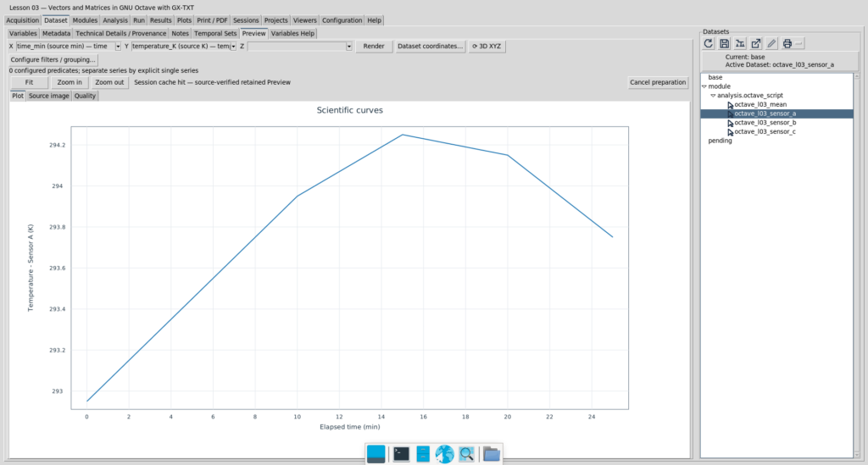Open the Print / PDF tab
868x465 pixels.
(212, 20)
